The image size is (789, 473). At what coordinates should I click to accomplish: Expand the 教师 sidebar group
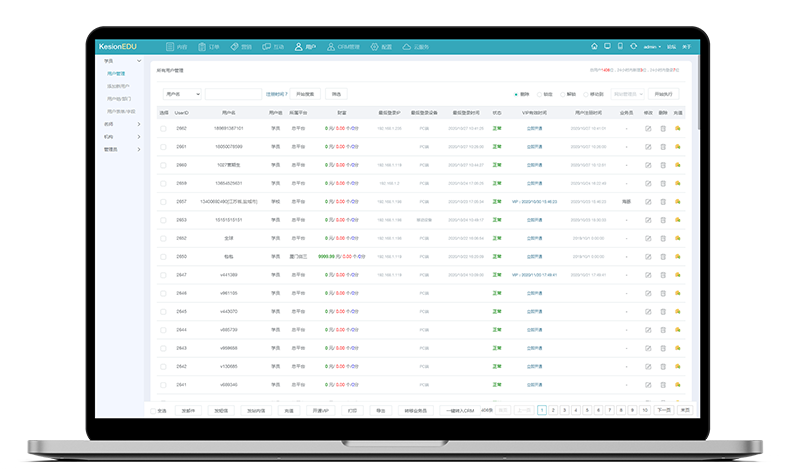(109, 123)
